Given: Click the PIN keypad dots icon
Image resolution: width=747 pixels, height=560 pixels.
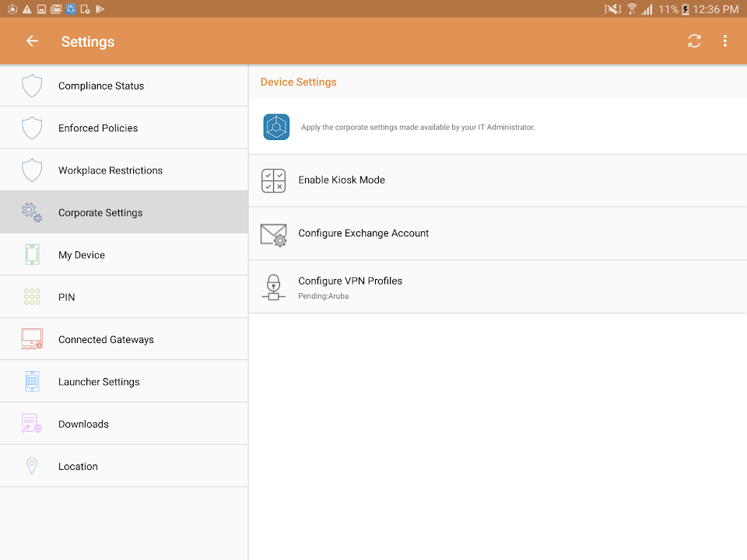Looking at the screenshot, I should 32,296.
